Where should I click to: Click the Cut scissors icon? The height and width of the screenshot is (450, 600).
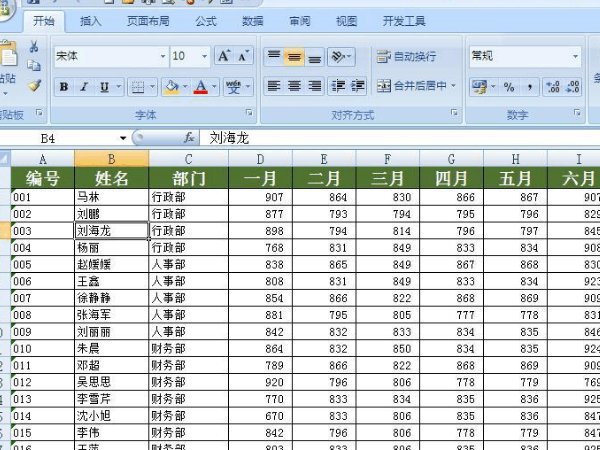pos(34,47)
